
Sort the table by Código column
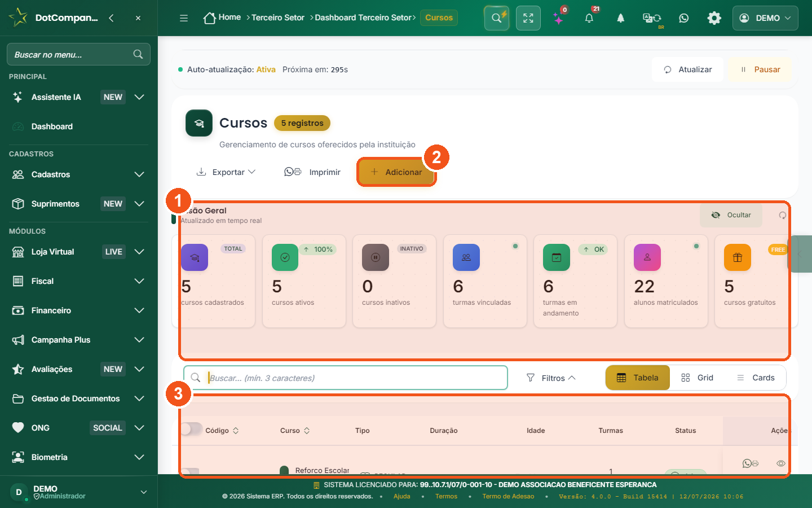click(x=222, y=431)
